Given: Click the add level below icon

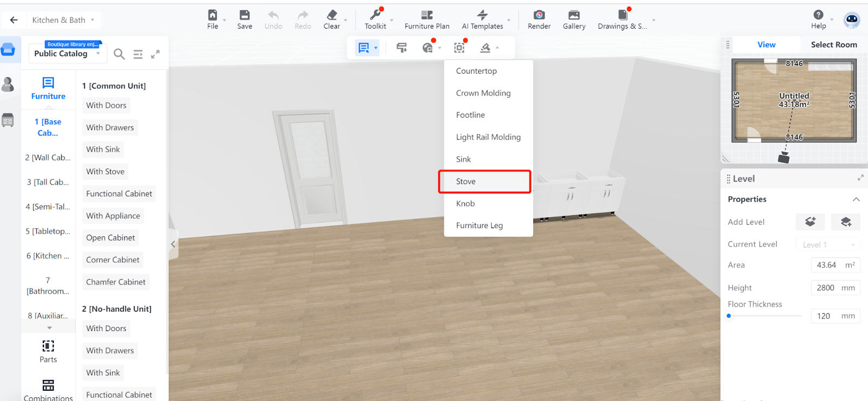Looking at the screenshot, I should tap(846, 222).
